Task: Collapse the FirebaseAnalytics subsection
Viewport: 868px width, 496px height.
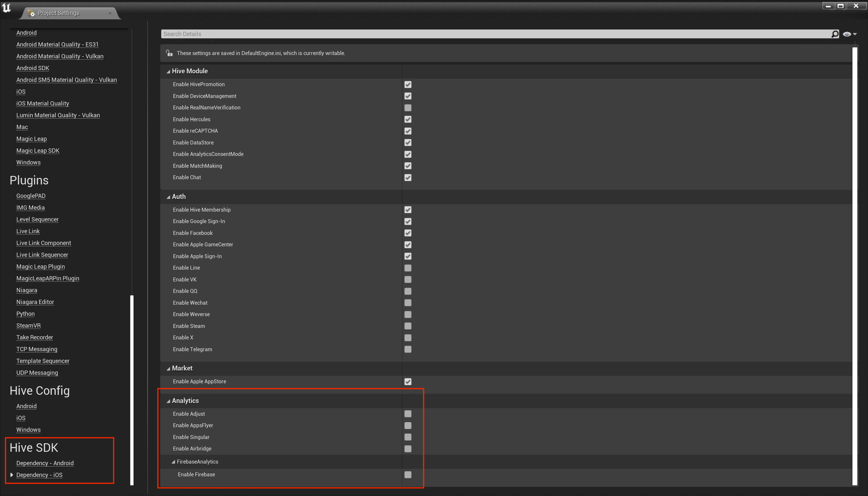Action: coord(173,462)
